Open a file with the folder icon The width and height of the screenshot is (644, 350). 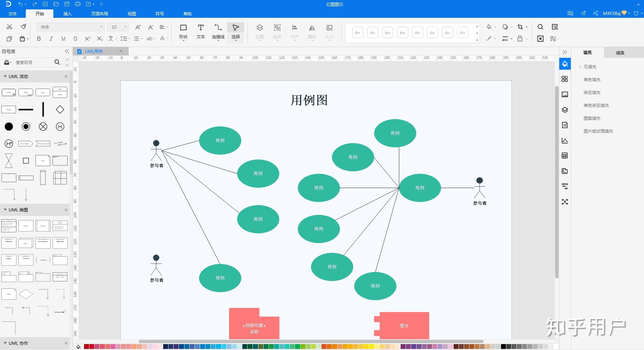56,4
